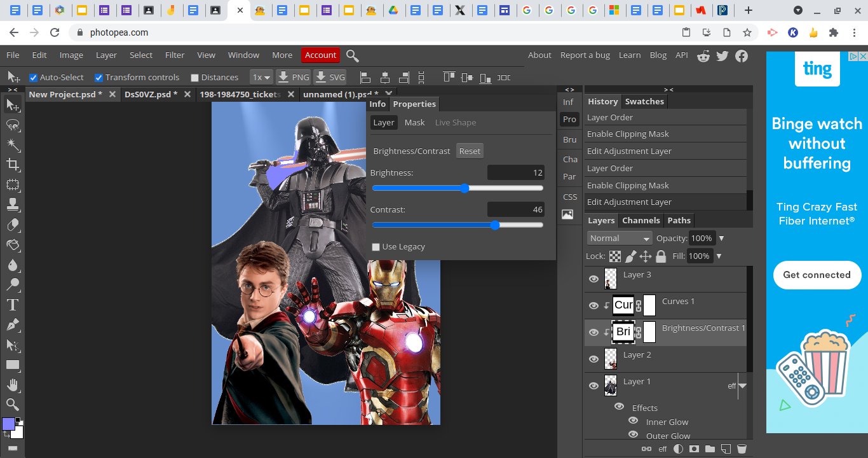Screen dimensions: 868x458
Task: Collapse Layer 1 effects with the arrow
Action: coord(742,386)
